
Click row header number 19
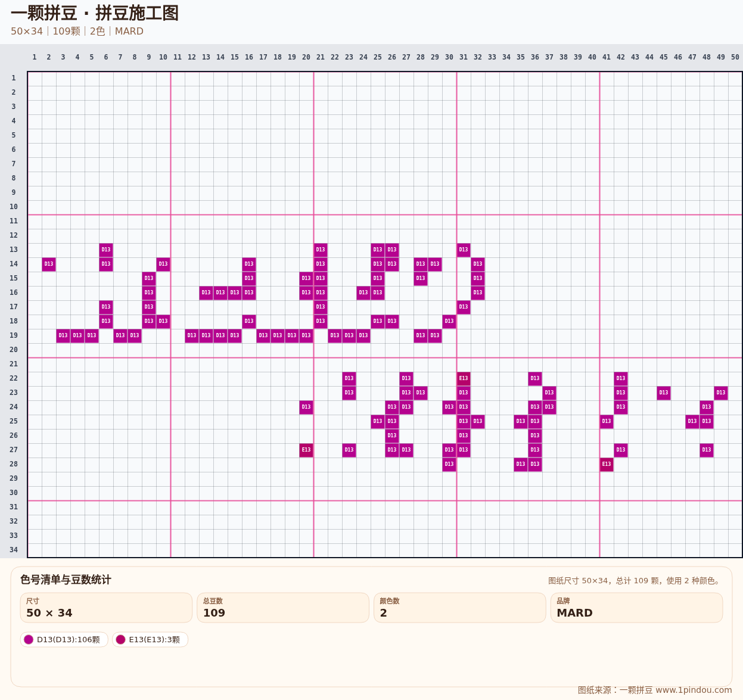pyautogui.click(x=14, y=335)
